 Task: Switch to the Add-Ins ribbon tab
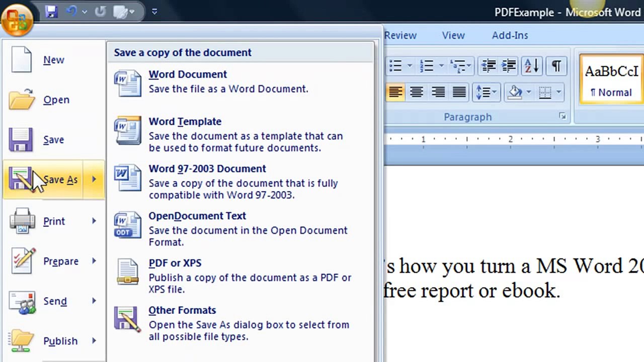tap(510, 35)
